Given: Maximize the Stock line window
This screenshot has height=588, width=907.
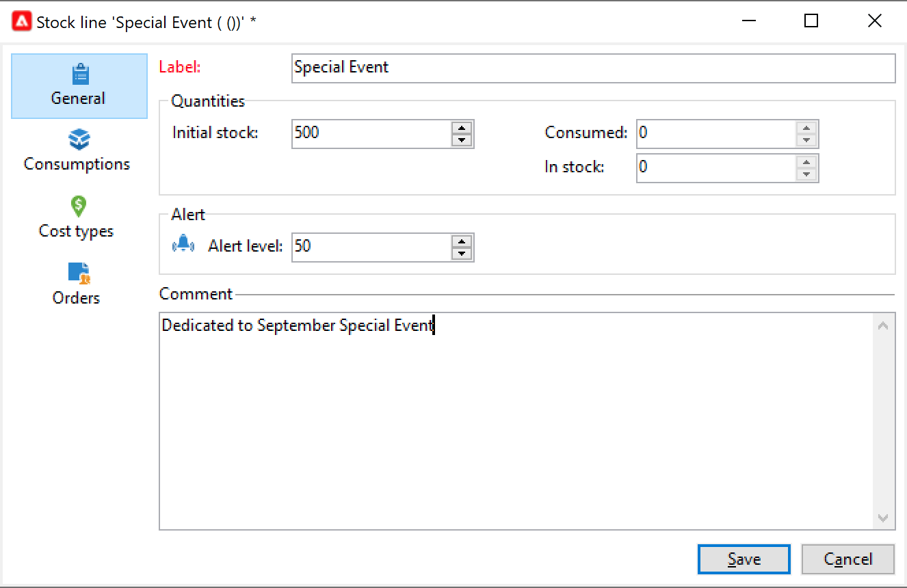Looking at the screenshot, I should coord(811,21).
